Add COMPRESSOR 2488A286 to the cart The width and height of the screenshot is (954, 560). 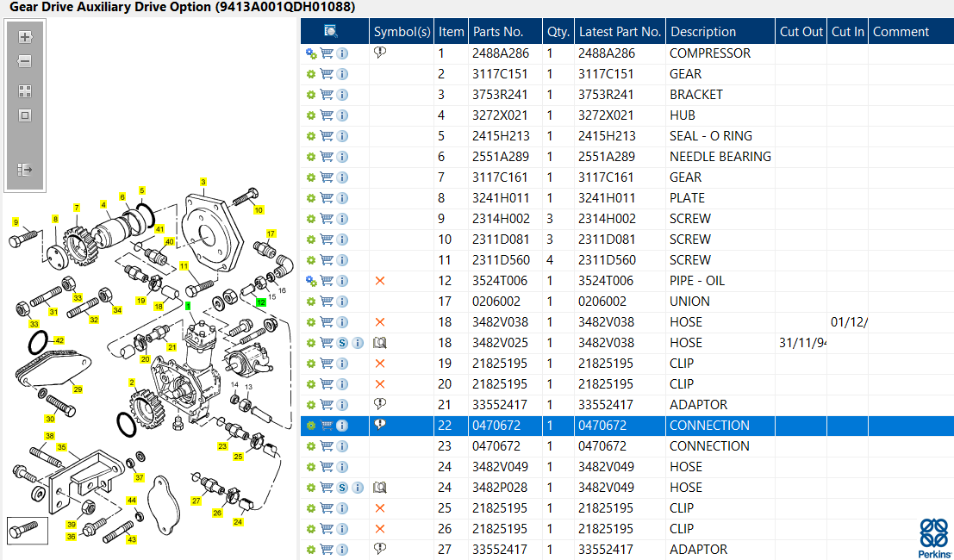327,53
